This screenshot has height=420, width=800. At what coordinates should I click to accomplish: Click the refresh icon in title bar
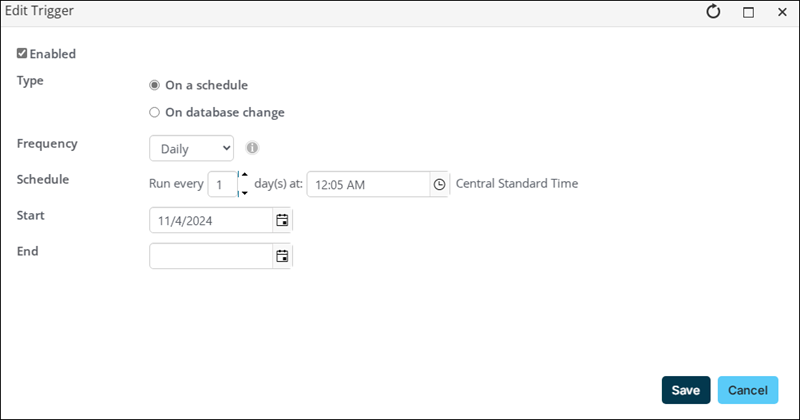[x=713, y=12]
